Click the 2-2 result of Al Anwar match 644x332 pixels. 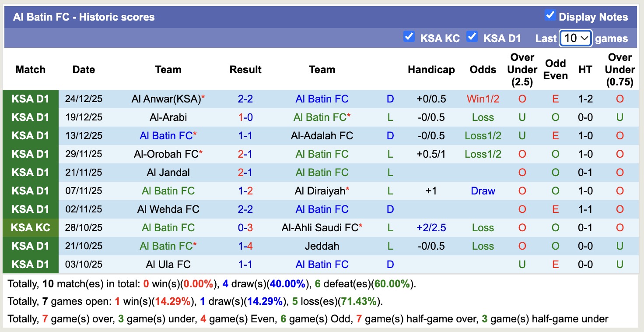245,99
